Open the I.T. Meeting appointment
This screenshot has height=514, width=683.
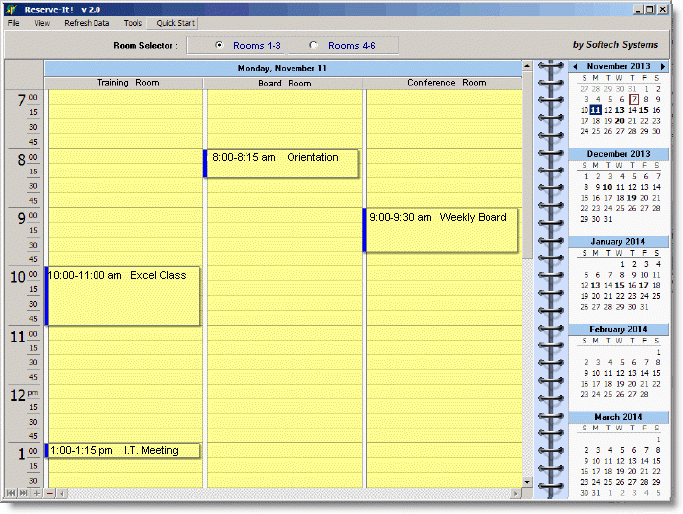pyautogui.click(x=122, y=450)
